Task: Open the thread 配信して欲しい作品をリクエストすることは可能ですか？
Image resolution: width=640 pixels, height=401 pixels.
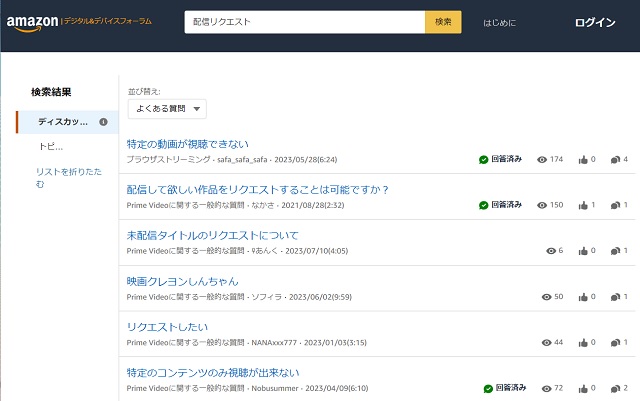Action: 258,190
